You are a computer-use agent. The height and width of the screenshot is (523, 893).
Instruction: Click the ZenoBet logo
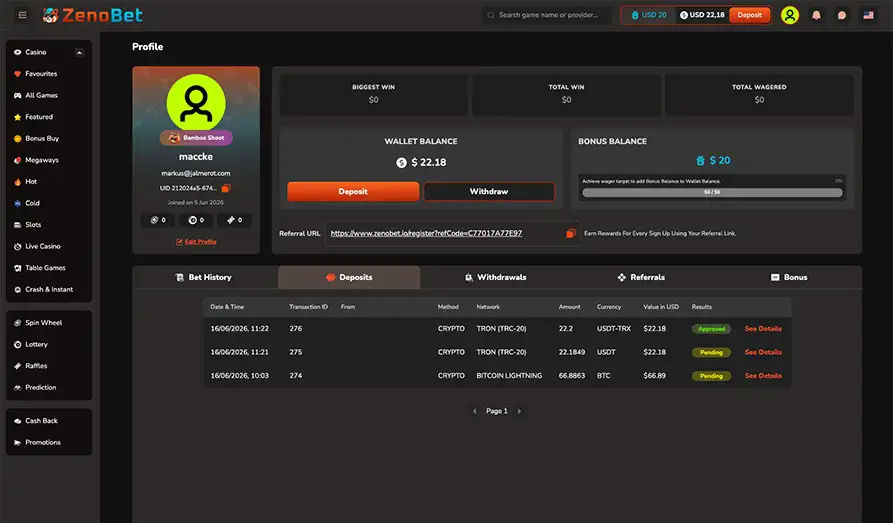pos(93,15)
